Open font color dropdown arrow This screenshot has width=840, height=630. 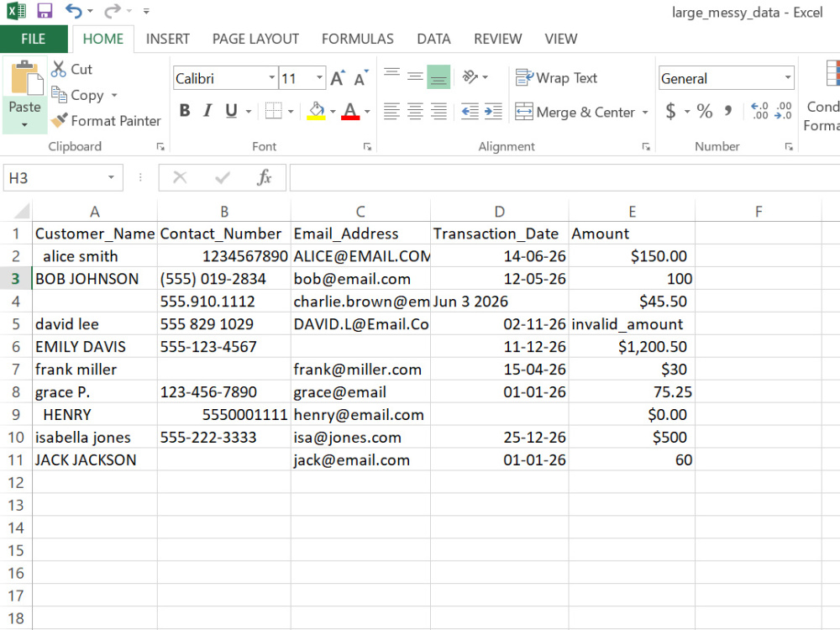point(367,112)
